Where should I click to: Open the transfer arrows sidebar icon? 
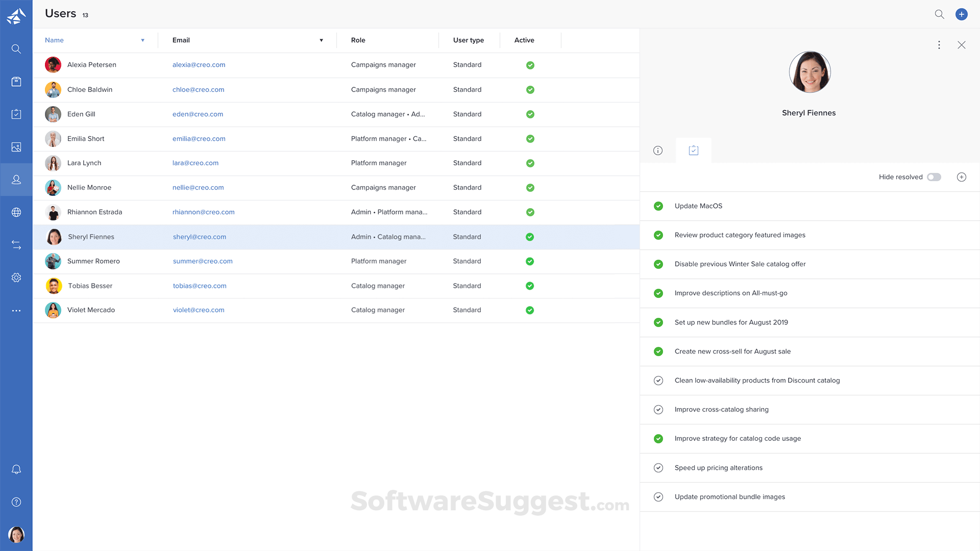click(16, 245)
